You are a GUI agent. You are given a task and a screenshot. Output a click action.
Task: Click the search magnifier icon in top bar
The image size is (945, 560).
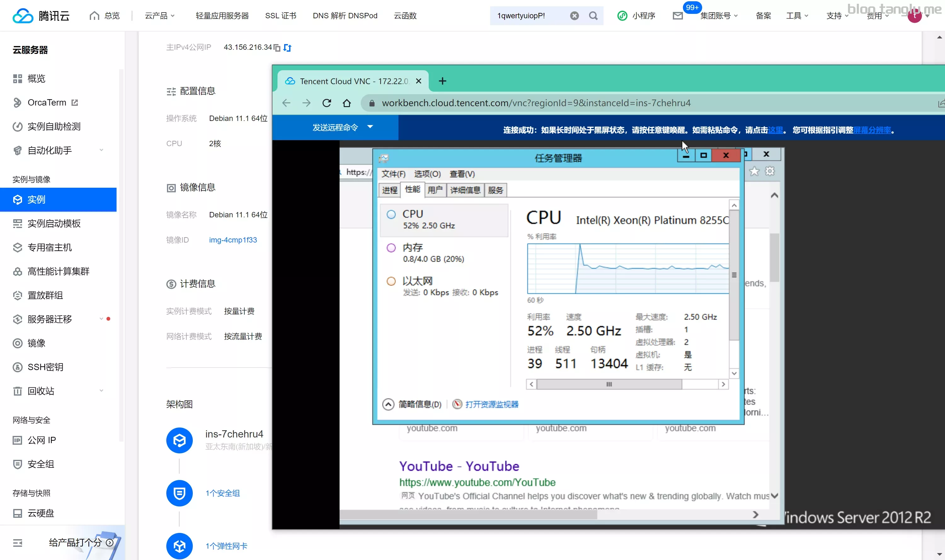pos(593,16)
